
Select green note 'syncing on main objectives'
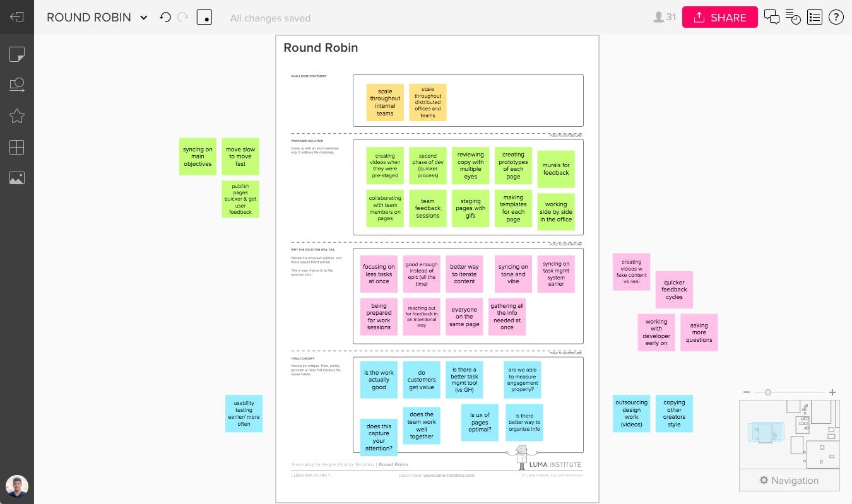click(198, 156)
